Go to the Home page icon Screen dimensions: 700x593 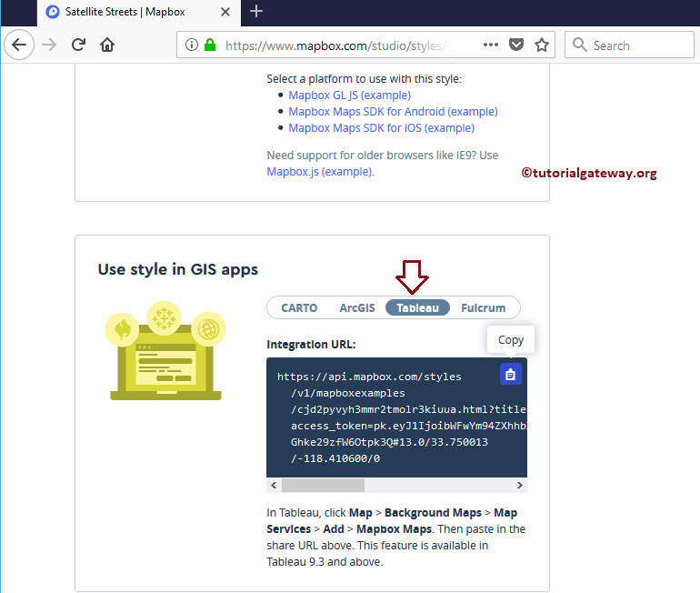click(x=107, y=45)
